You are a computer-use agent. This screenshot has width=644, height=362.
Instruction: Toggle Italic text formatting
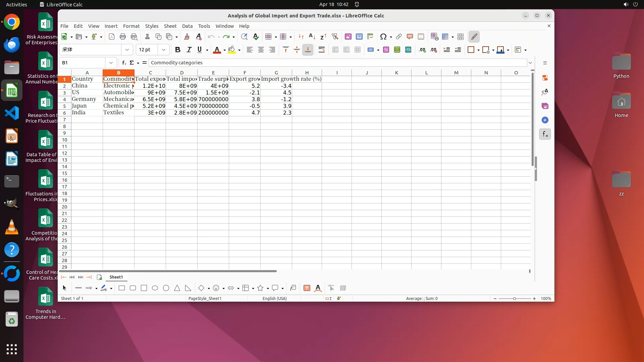click(189, 50)
